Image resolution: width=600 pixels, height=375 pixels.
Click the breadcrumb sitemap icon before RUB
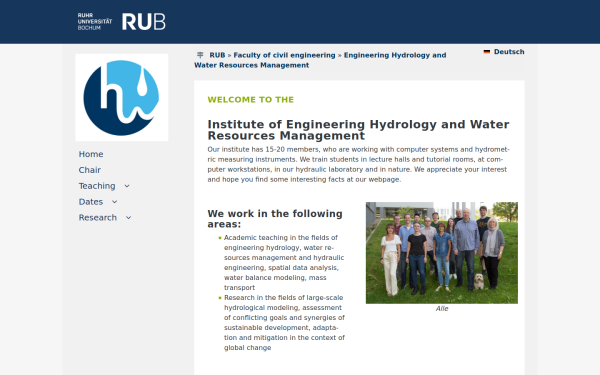(x=200, y=55)
